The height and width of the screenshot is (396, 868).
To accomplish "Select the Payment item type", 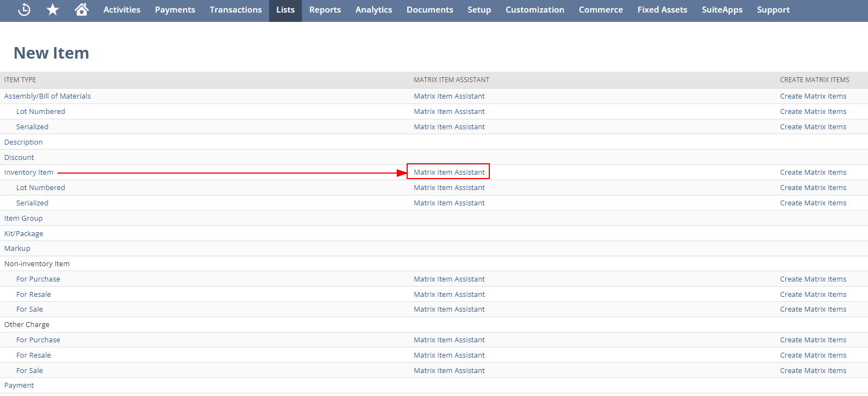I will (19, 386).
